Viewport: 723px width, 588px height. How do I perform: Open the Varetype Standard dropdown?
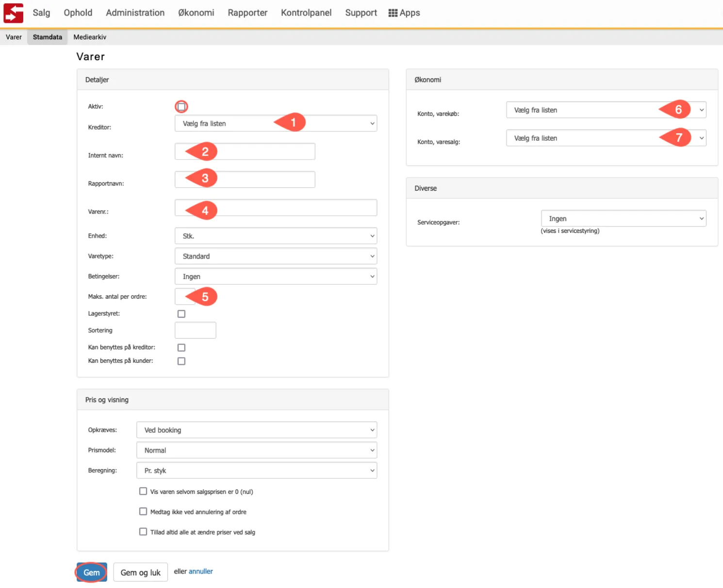275,256
